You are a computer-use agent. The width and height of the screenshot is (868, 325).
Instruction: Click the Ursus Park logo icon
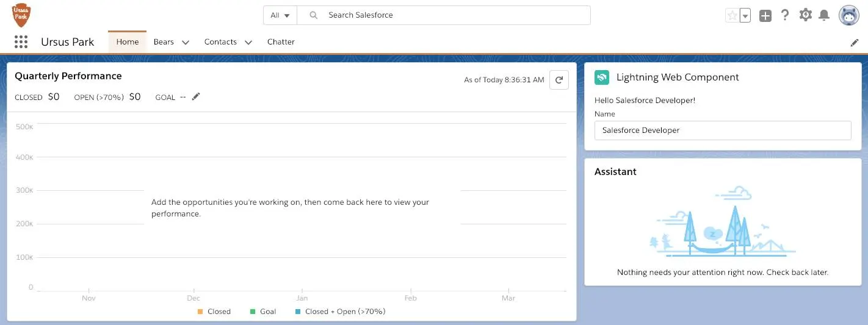[21, 15]
